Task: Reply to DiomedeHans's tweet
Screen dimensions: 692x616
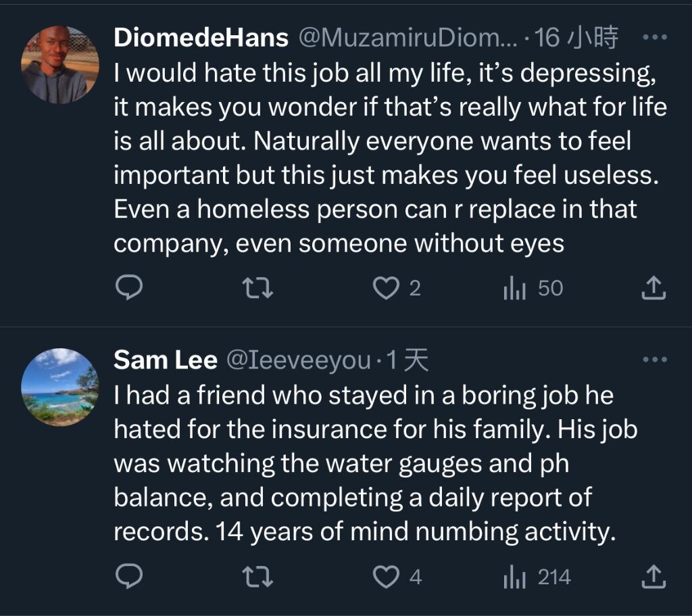Action: point(128,289)
